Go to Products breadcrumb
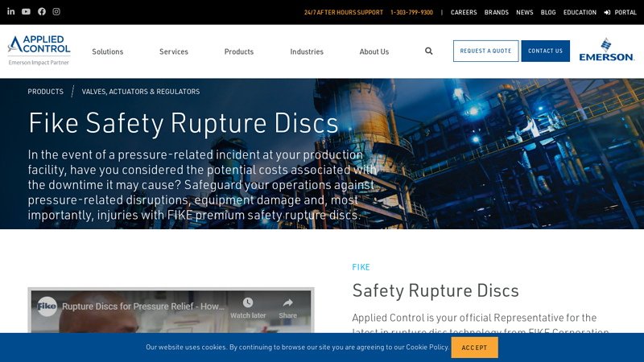The width and height of the screenshot is (644, 362). (46, 92)
